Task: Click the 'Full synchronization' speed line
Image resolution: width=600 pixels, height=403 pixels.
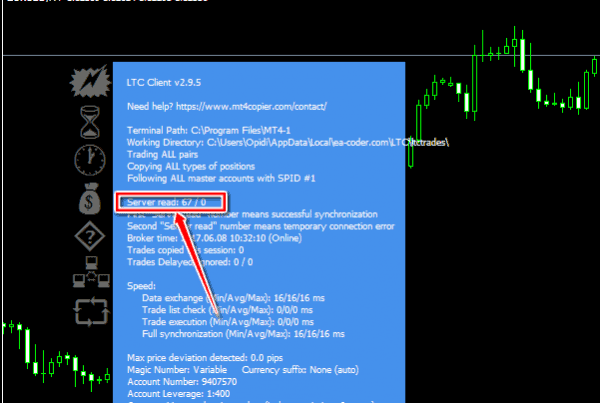Action: click(243, 334)
